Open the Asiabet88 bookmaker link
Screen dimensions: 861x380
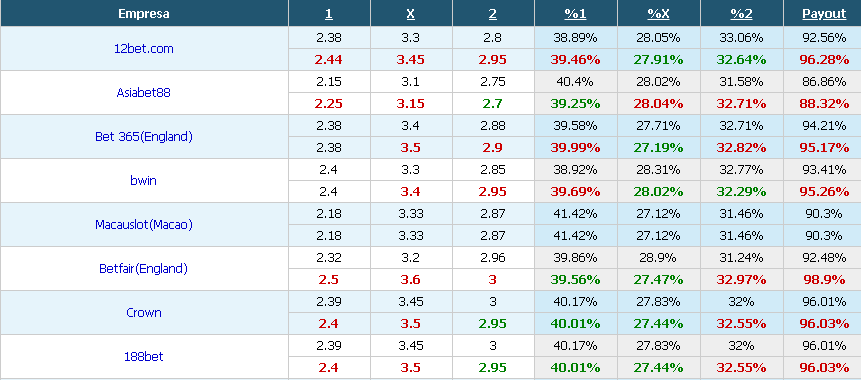click(144, 93)
